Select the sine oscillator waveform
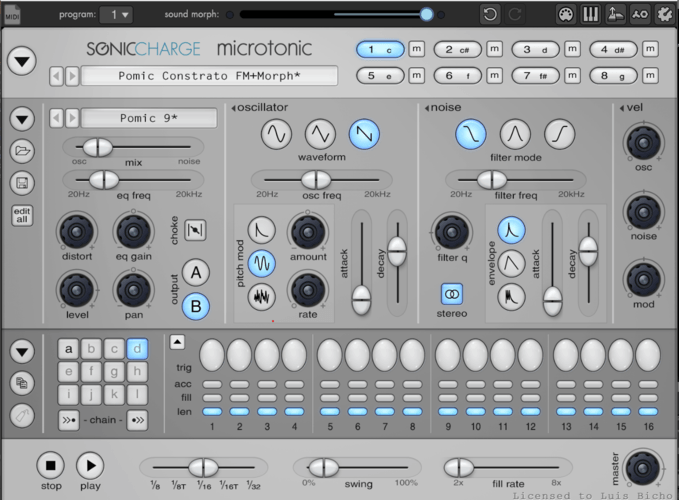 [276, 134]
